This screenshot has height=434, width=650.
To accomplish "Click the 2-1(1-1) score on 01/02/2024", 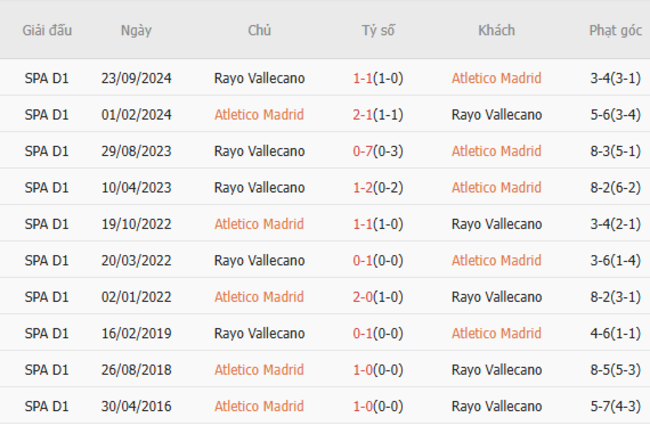I will 378,115.
